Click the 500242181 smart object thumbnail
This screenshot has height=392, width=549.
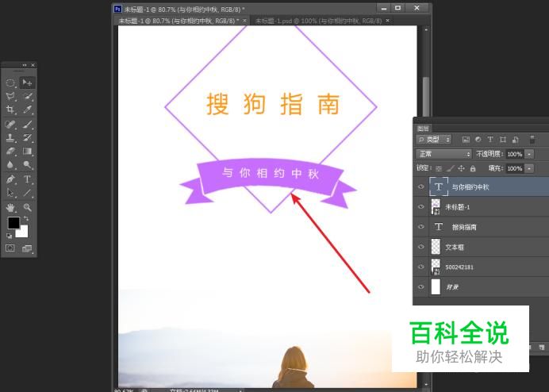pos(436,267)
